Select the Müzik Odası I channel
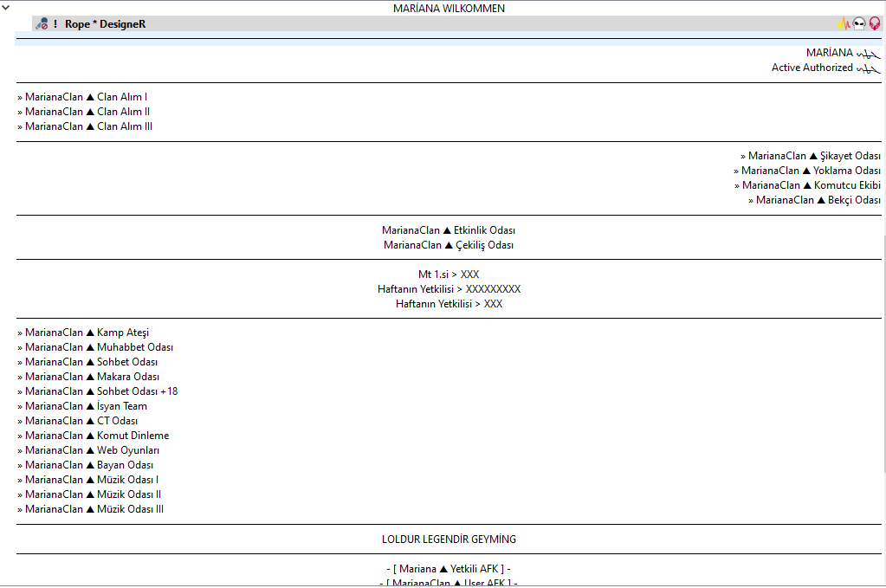Image resolution: width=886 pixels, height=588 pixels. click(88, 480)
